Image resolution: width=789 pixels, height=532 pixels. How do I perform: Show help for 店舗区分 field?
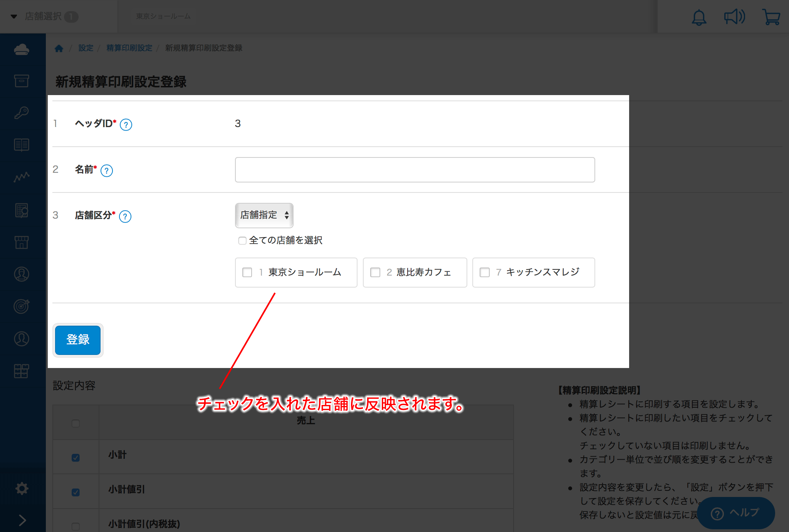point(125,216)
